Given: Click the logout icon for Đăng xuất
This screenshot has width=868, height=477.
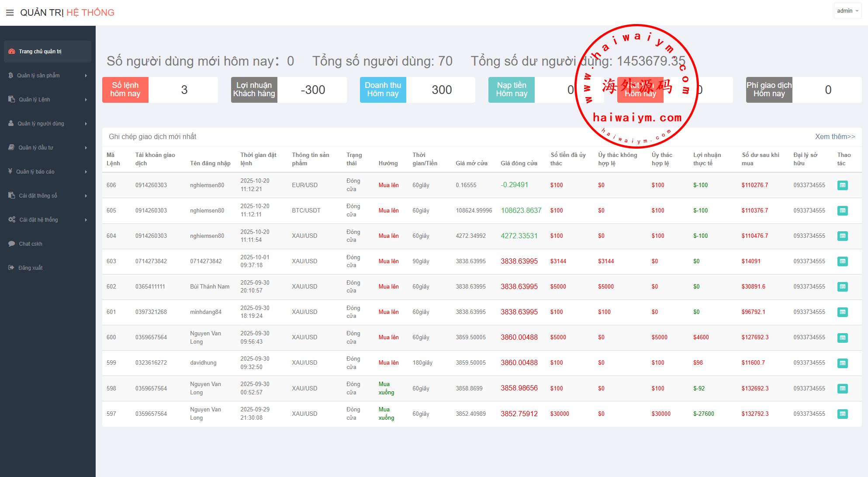Looking at the screenshot, I should (x=11, y=268).
